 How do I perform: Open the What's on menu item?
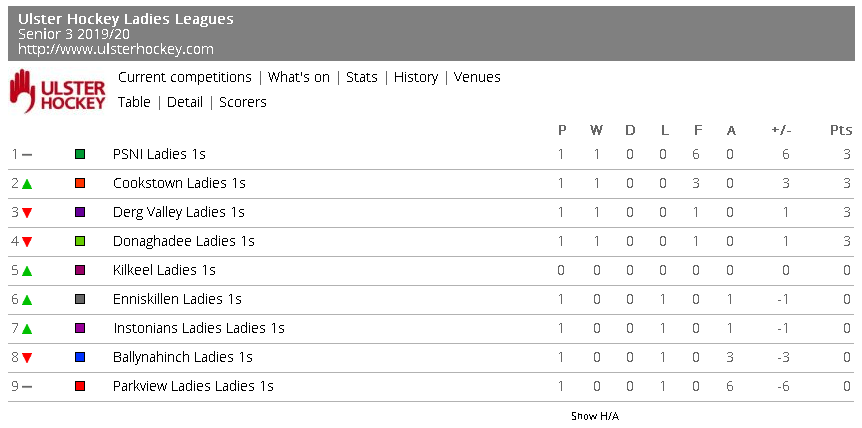click(298, 77)
